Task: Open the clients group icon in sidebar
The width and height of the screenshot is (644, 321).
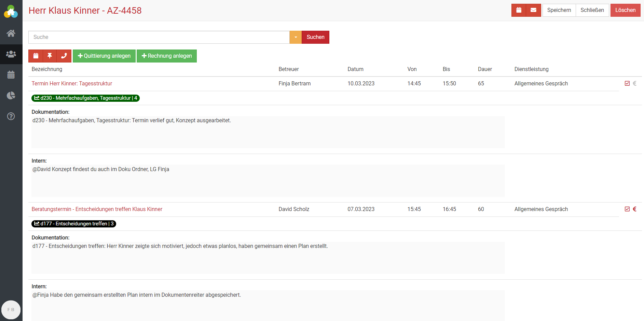Action: point(11,54)
